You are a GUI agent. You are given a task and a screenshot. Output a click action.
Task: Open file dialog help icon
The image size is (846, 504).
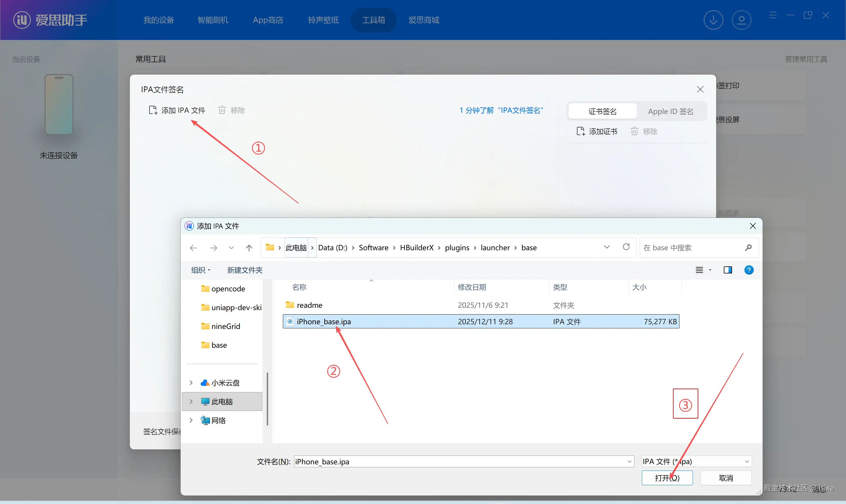pyautogui.click(x=748, y=270)
